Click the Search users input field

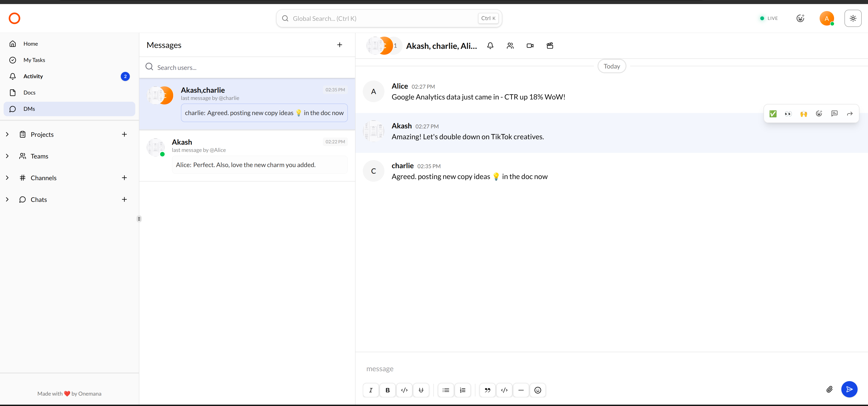pyautogui.click(x=249, y=67)
